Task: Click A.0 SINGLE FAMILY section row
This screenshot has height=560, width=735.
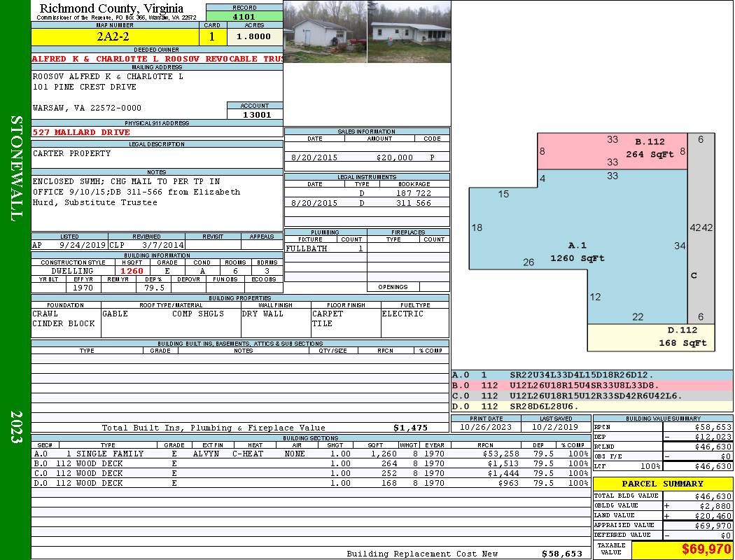Action: click(310, 454)
